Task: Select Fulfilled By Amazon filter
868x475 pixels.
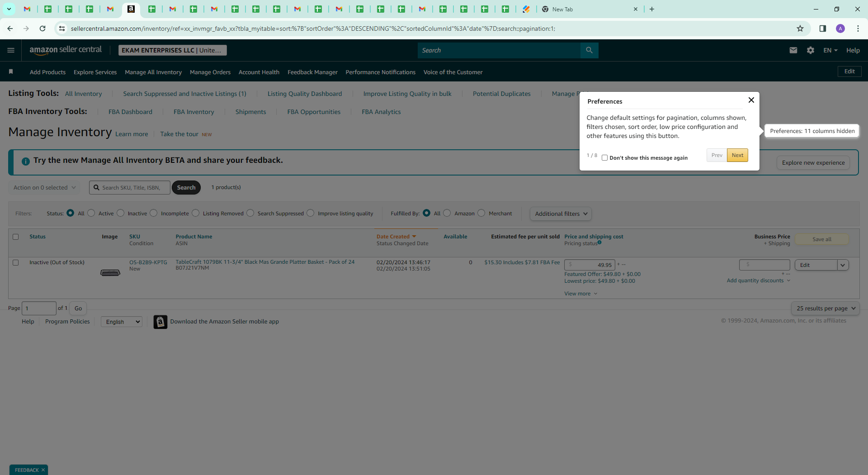Action: (447, 213)
